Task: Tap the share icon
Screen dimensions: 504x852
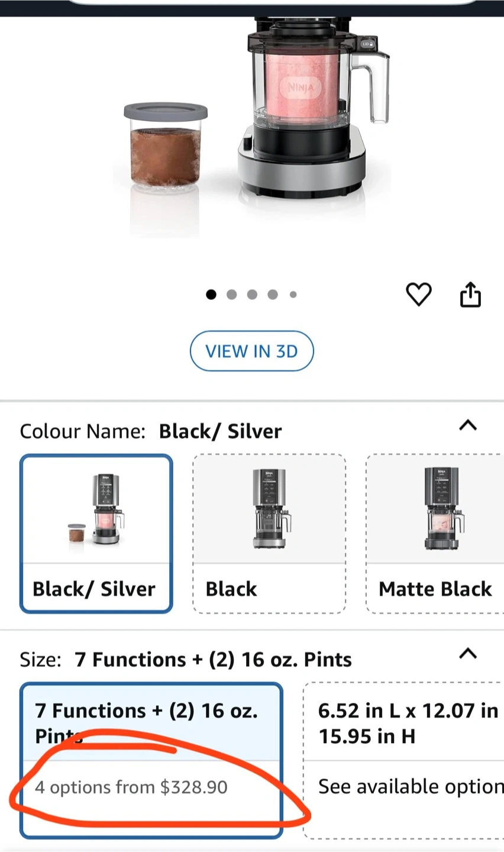Action: coord(470,295)
